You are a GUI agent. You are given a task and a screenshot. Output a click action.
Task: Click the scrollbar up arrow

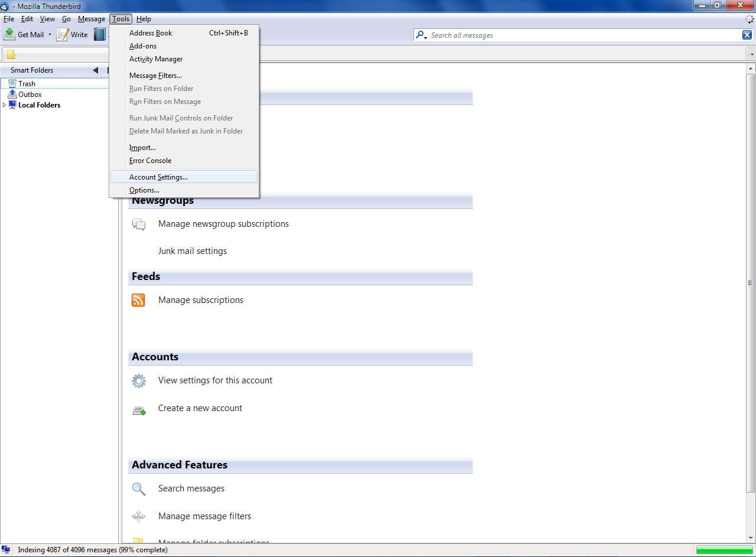tap(751, 69)
